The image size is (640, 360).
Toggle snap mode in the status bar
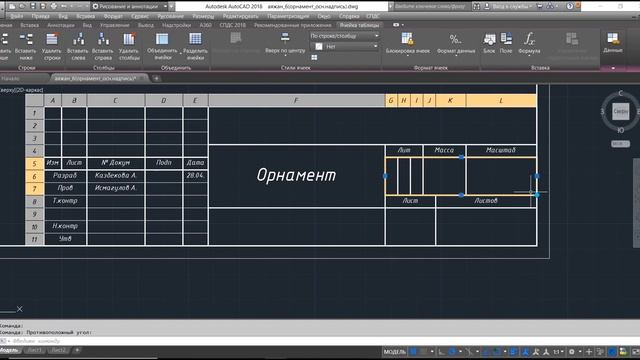424,351
